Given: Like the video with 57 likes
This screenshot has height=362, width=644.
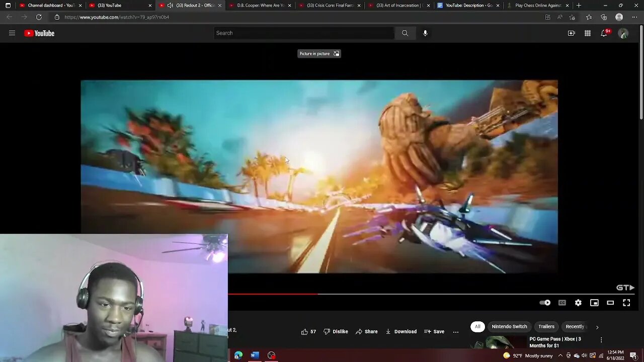Looking at the screenshot, I should point(308,331).
